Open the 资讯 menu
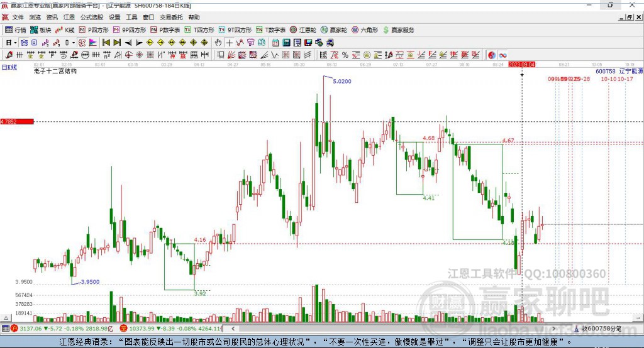The width and height of the screenshot is (644, 348). 52,17
